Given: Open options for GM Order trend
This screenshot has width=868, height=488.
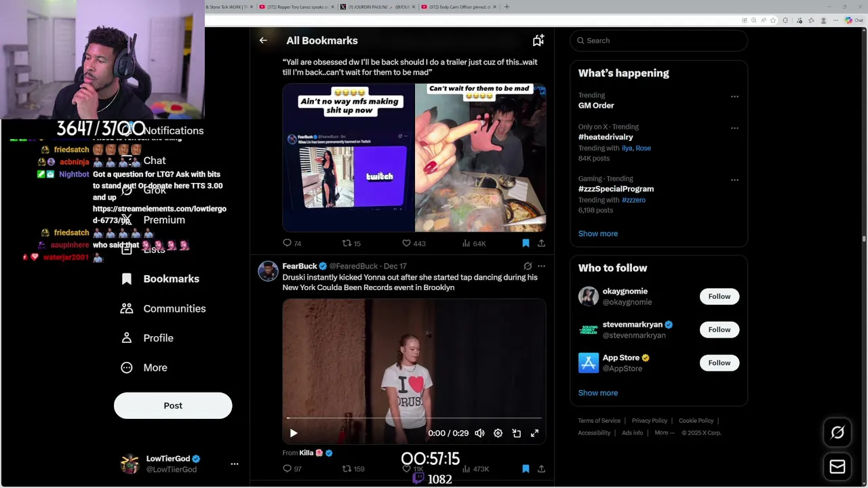Looking at the screenshot, I should [734, 96].
